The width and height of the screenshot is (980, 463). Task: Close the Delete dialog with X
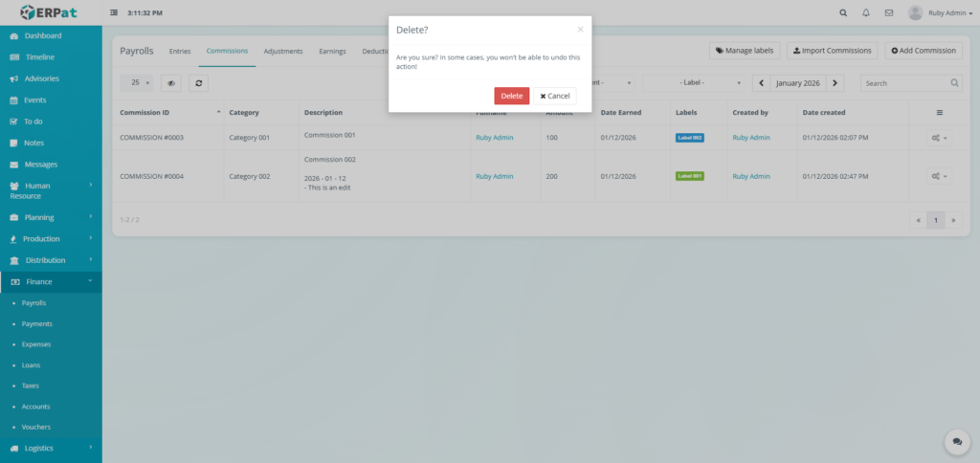tap(580, 30)
